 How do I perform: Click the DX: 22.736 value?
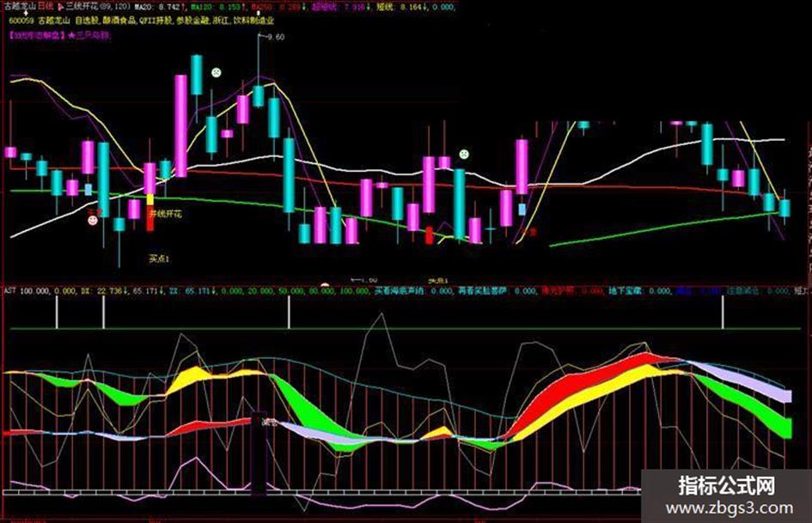103,291
